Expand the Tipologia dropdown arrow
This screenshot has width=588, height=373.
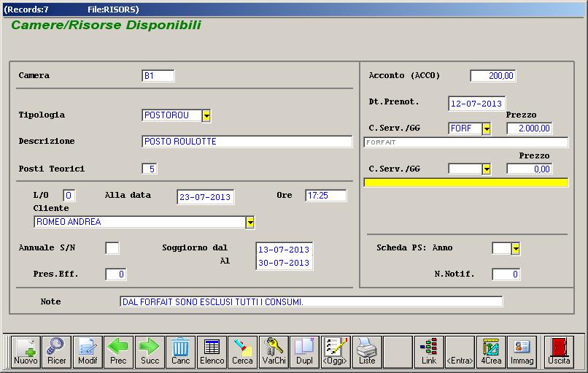[206, 115]
